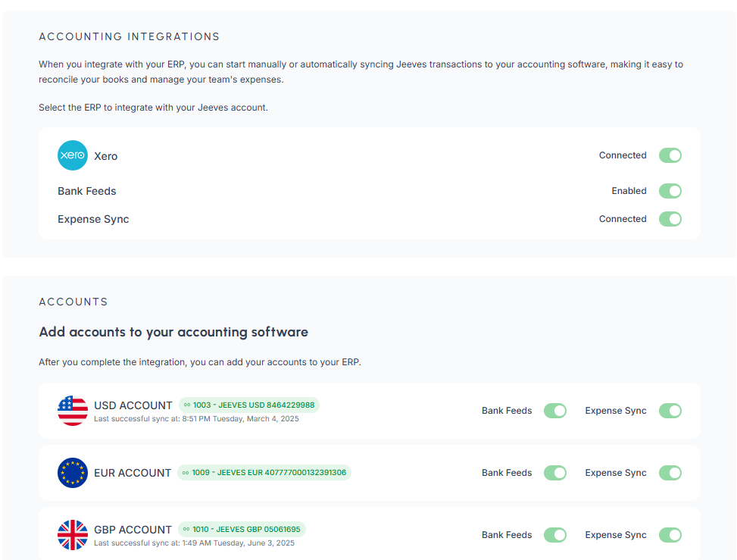Toggle Bank Feeds for EUR account
Screen dimensions: 737x560
(x=554, y=473)
